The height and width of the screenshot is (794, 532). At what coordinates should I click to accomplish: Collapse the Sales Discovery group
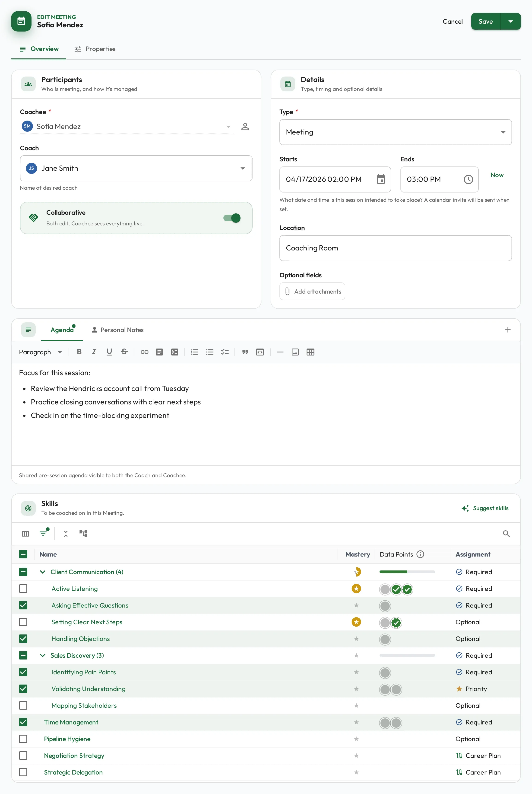pos(42,655)
